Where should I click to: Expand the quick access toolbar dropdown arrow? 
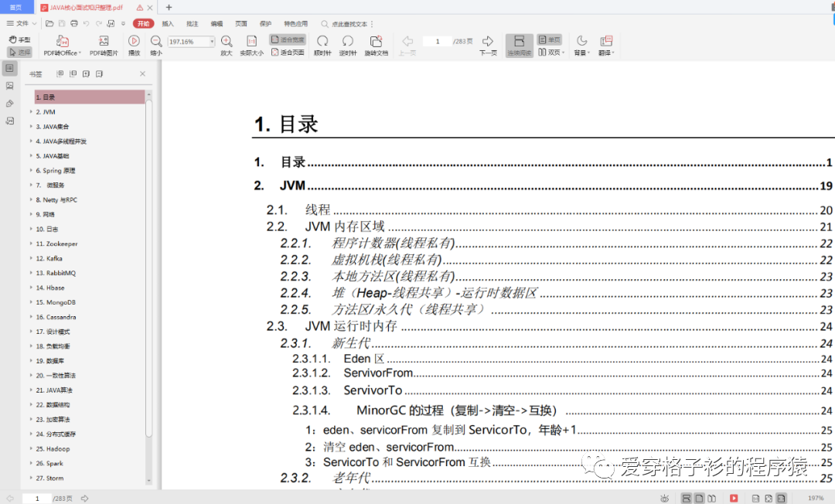click(x=123, y=23)
